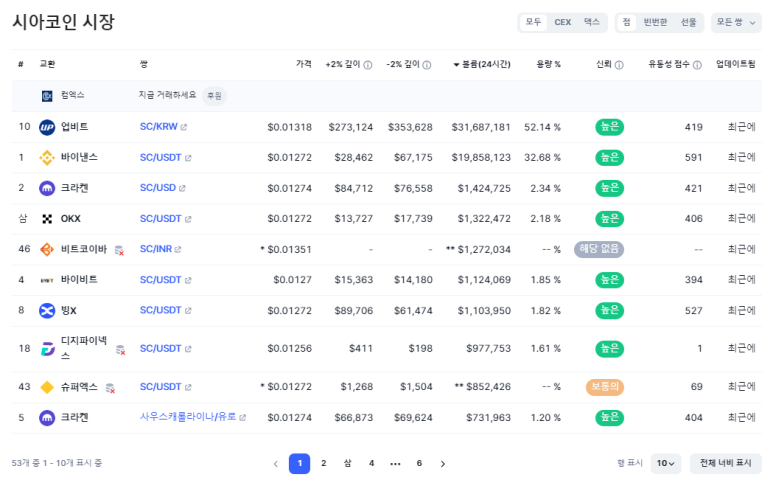The height and width of the screenshot is (480, 773).
Task: Click the 전체 너비 표시 button
Action: (726, 463)
